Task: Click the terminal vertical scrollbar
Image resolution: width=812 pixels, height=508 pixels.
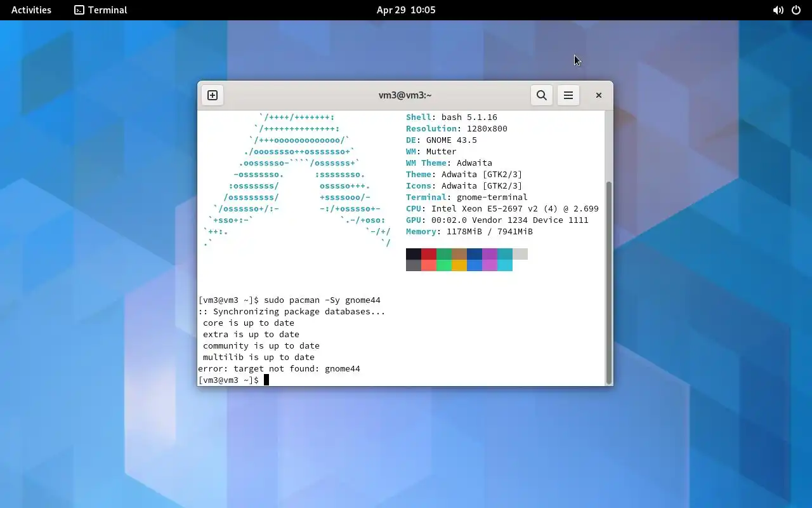Action: tap(609, 283)
